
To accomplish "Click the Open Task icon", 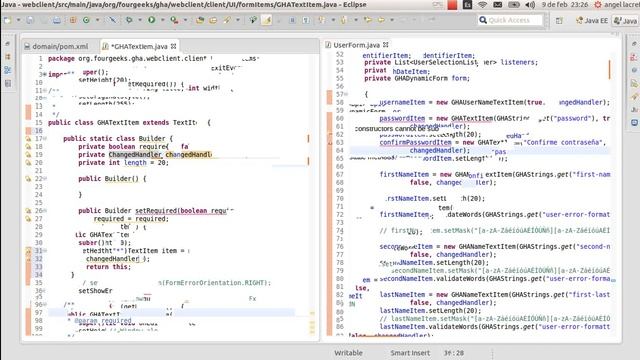I will [213, 20].
